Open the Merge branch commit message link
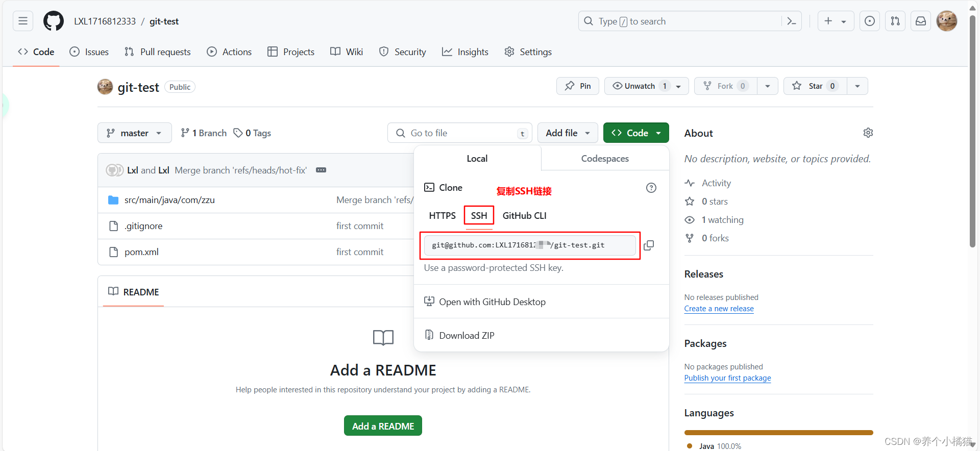Image resolution: width=980 pixels, height=451 pixels. 240,170
